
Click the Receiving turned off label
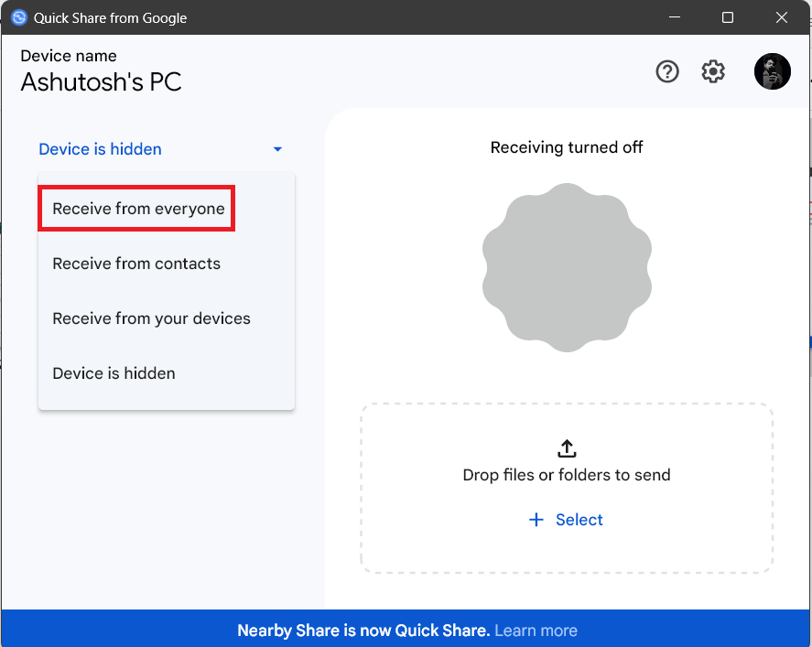(567, 147)
